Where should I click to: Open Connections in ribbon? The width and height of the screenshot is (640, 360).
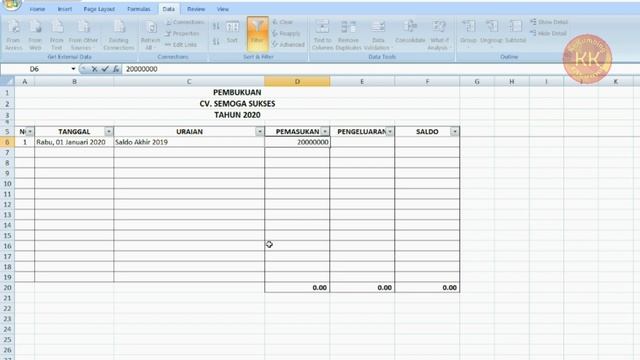[184, 22]
